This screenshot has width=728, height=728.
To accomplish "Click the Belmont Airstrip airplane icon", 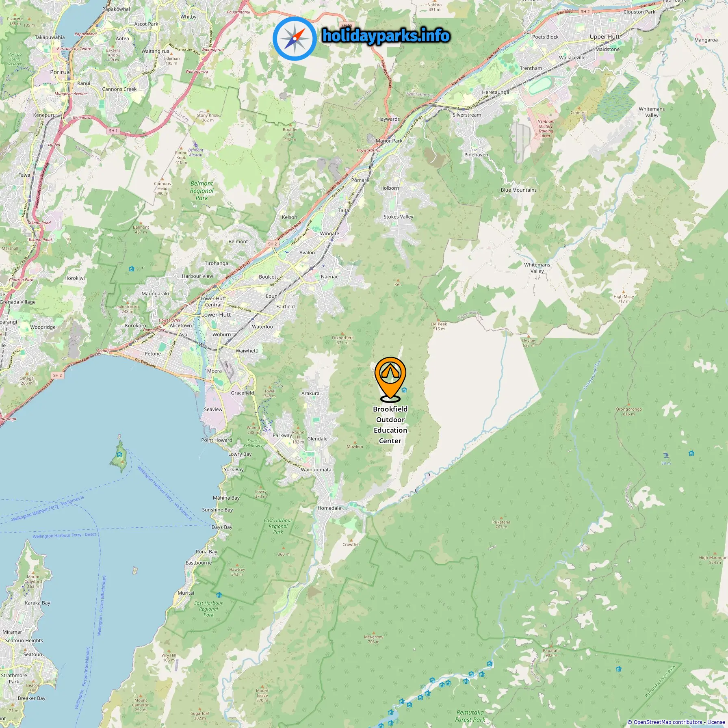I will 196,145.
